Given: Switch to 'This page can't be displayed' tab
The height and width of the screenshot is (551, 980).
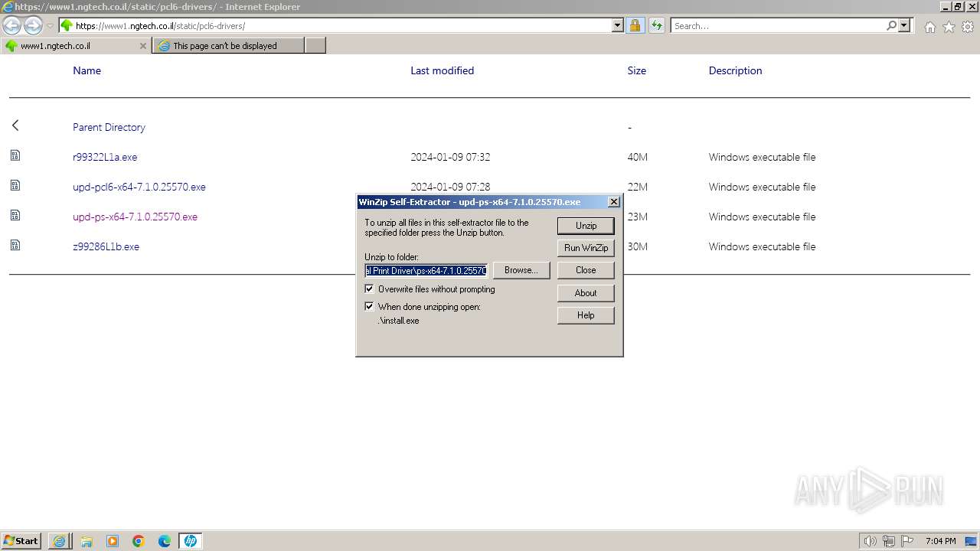Looking at the screenshot, I should [228, 46].
